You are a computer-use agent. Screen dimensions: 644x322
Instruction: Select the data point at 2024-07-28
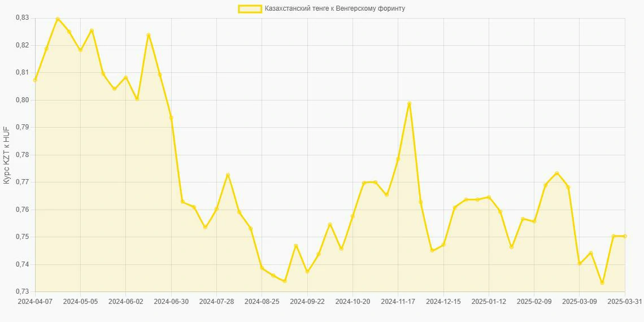pyautogui.click(x=216, y=209)
